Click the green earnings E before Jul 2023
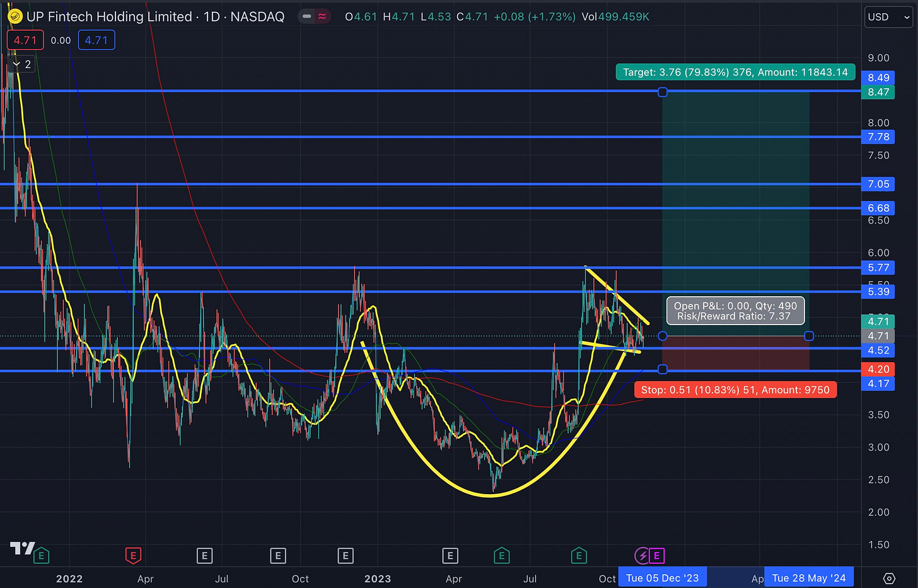The image size is (918, 588). point(501,556)
